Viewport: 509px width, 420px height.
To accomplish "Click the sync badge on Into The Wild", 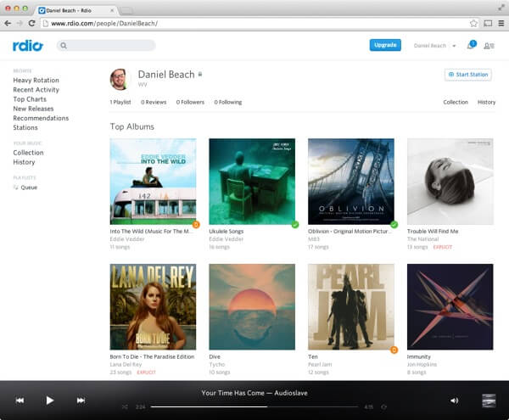I will coord(196,224).
